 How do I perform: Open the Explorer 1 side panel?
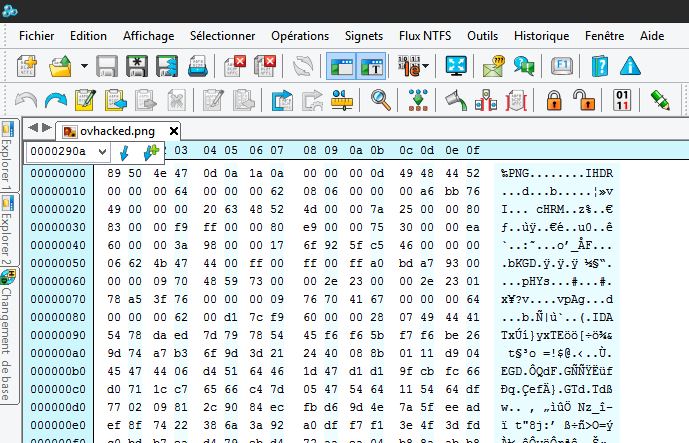[x=7, y=156]
